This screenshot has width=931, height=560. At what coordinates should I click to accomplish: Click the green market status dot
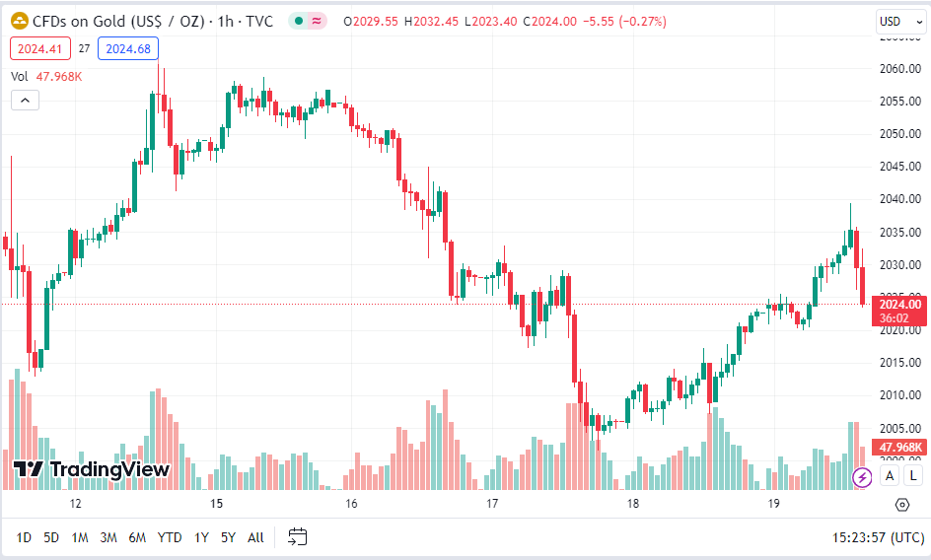(299, 22)
